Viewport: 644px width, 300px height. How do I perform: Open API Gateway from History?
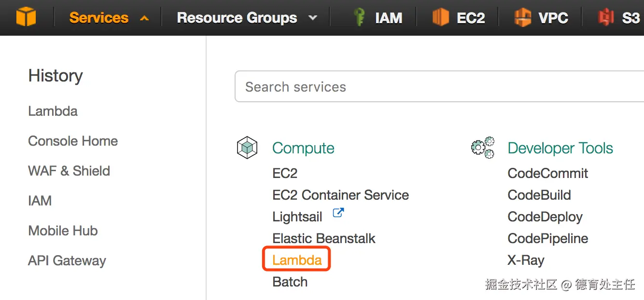pyautogui.click(x=67, y=260)
